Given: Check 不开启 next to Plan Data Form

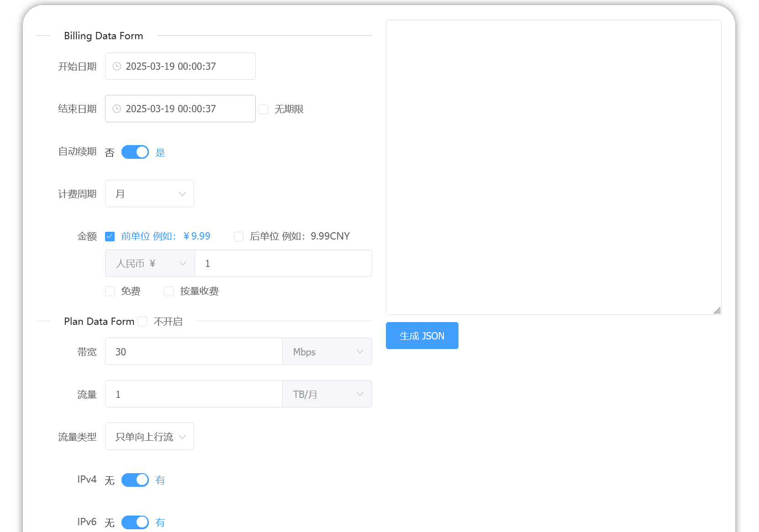Looking at the screenshot, I should (x=142, y=321).
